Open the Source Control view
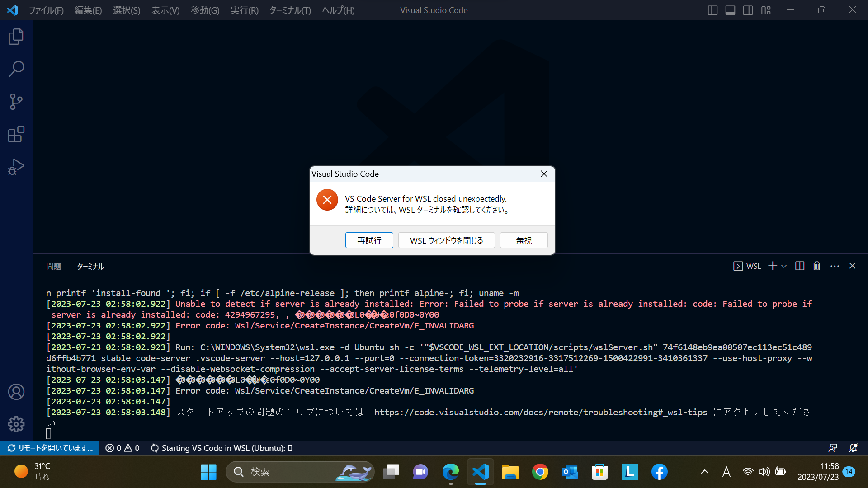The width and height of the screenshot is (868, 488). tap(16, 102)
